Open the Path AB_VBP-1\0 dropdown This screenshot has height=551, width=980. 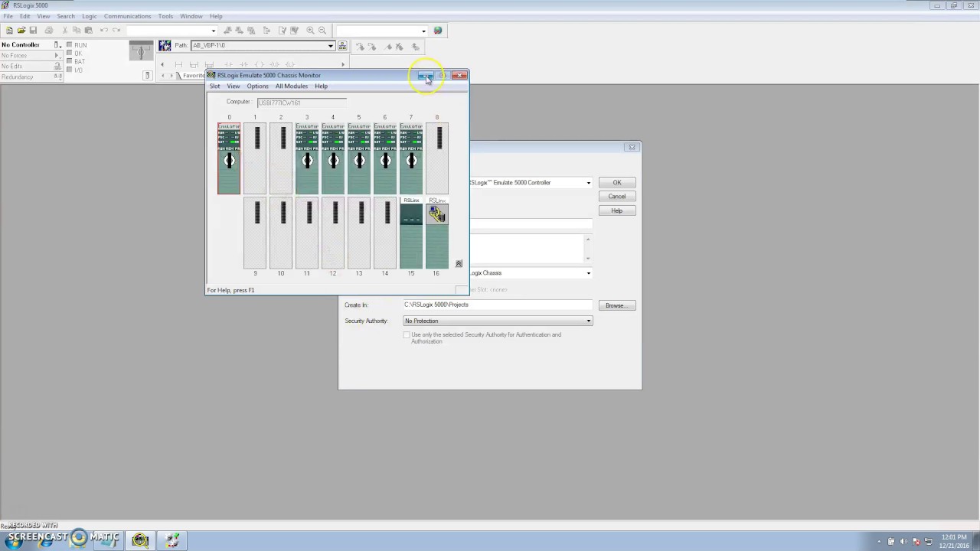pyautogui.click(x=330, y=46)
